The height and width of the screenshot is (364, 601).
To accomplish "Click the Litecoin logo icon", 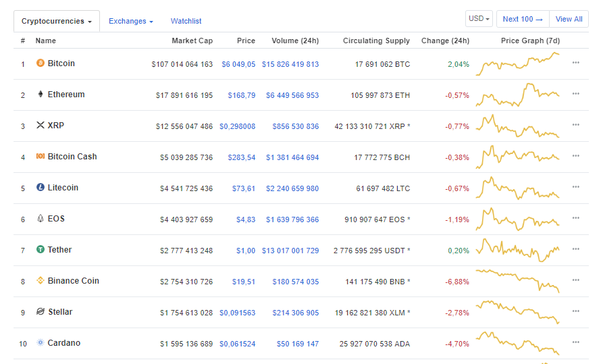I will 41,187.
